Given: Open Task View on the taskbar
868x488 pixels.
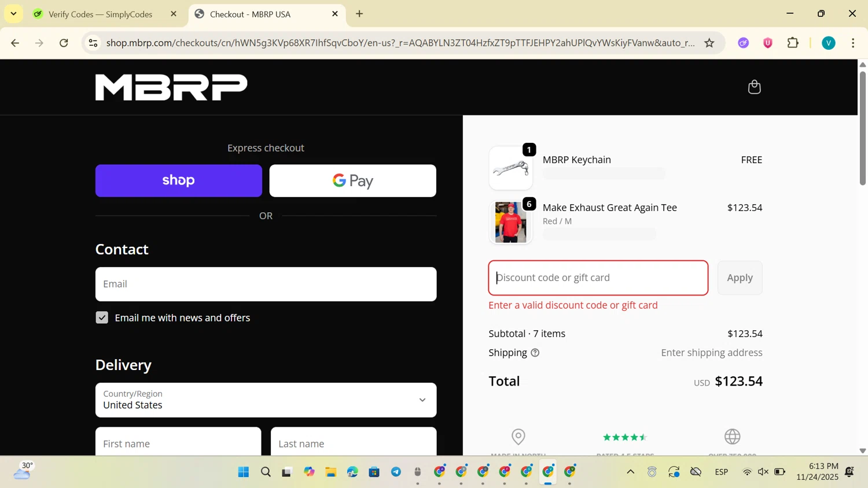Looking at the screenshot, I should pyautogui.click(x=287, y=472).
